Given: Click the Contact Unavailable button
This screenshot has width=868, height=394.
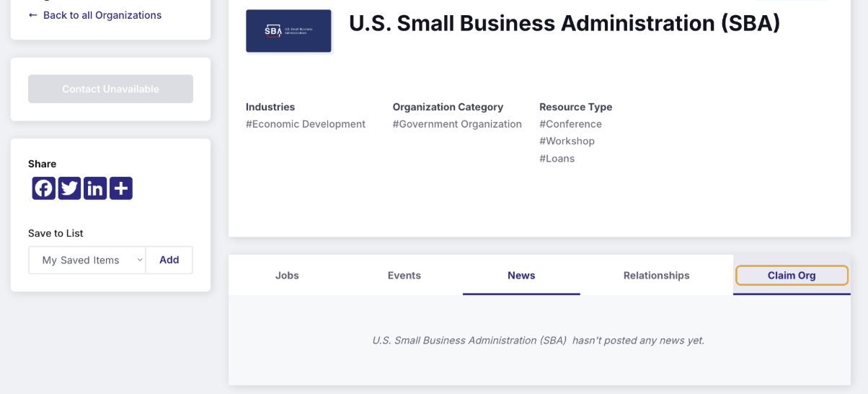Looking at the screenshot, I should click(x=110, y=89).
